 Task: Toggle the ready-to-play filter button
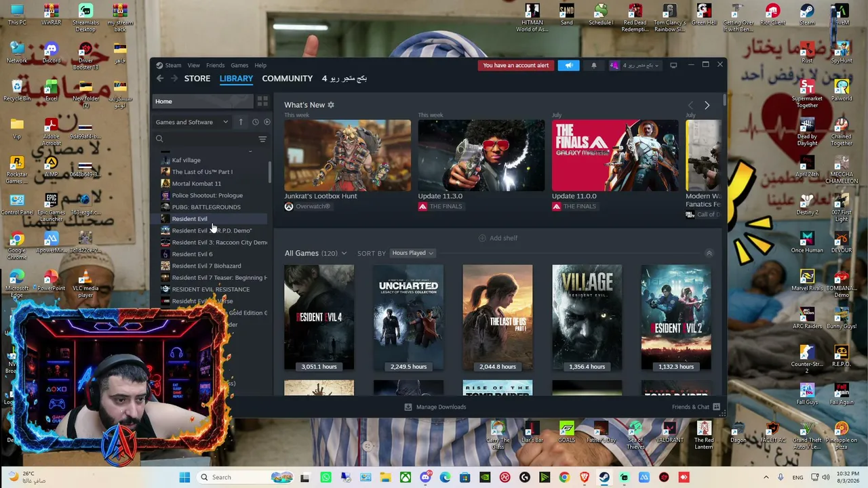coord(267,122)
